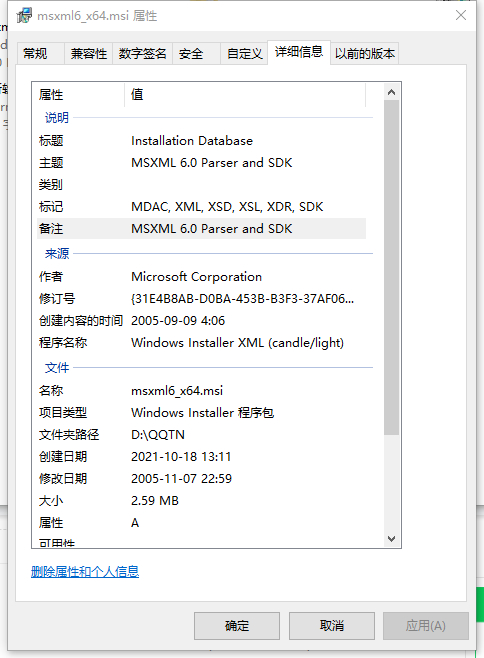This screenshot has height=658, width=484.
Task: Select the 名称 value msxml6_x64.msi
Action: (x=177, y=391)
